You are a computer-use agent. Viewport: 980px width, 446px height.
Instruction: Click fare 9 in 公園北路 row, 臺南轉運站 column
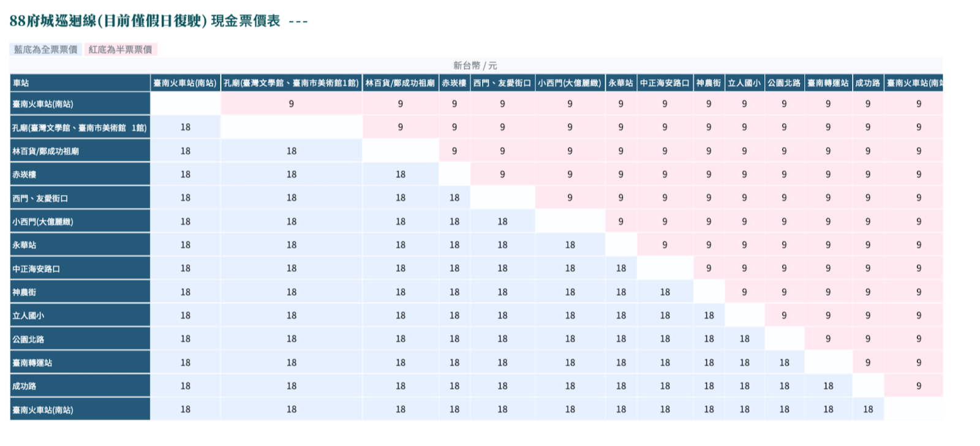[828, 339]
